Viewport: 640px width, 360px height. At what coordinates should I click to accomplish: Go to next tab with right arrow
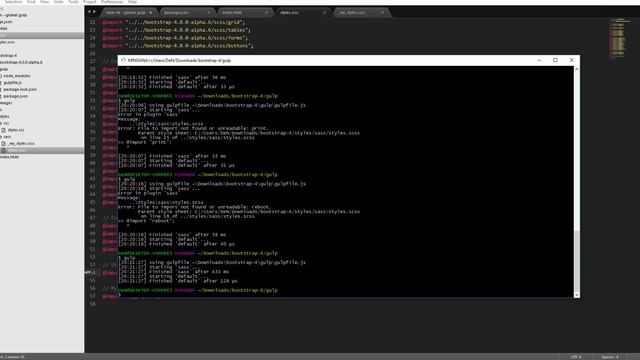coord(95,12)
